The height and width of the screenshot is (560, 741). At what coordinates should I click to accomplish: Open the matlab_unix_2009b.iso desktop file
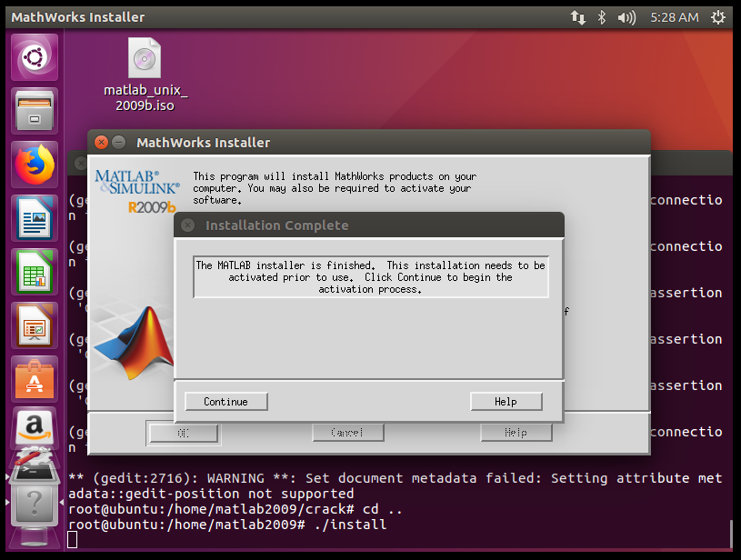pyautogui.click(x=145, y=75)
